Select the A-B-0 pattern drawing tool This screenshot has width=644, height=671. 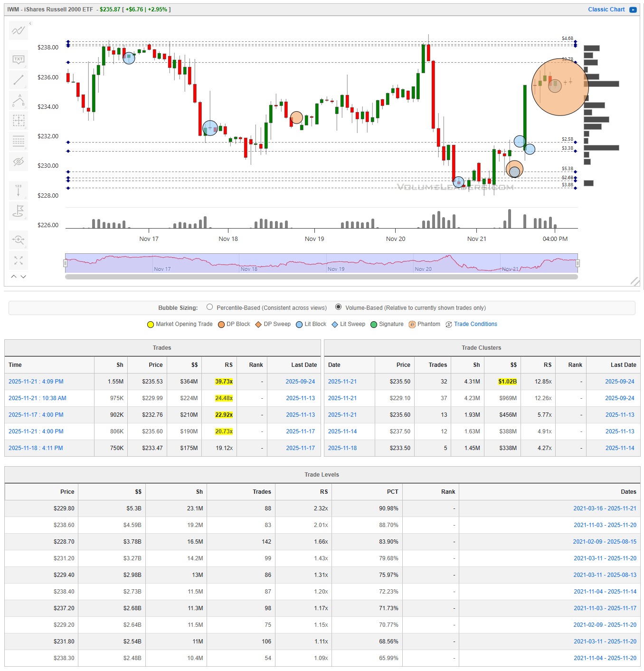coord(19,100)
